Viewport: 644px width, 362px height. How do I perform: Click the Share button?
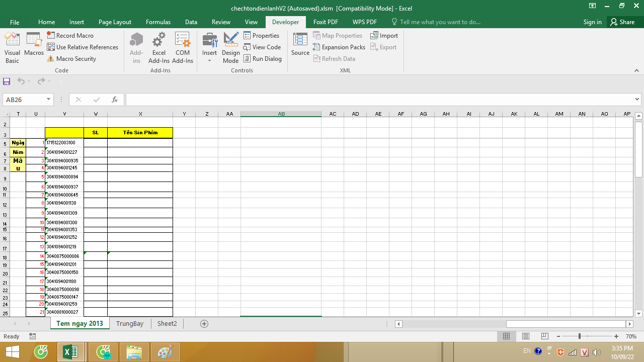[622, 22]
